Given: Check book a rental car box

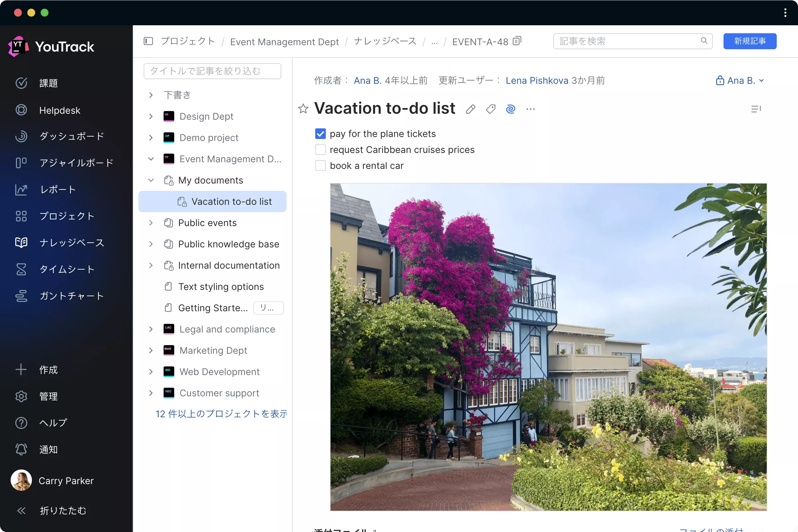Looking at the screenshot, I should coord(320,166).
